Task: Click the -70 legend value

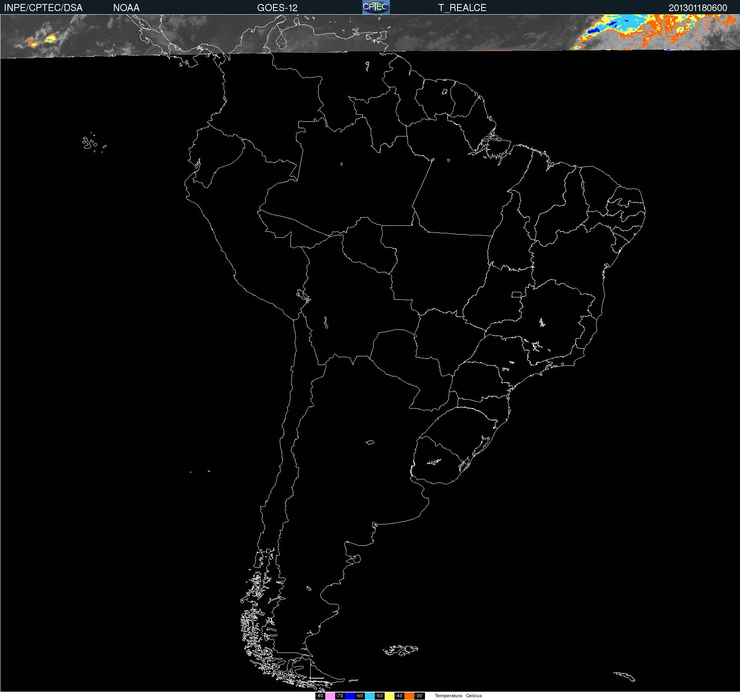Action: tap(340, 696)
